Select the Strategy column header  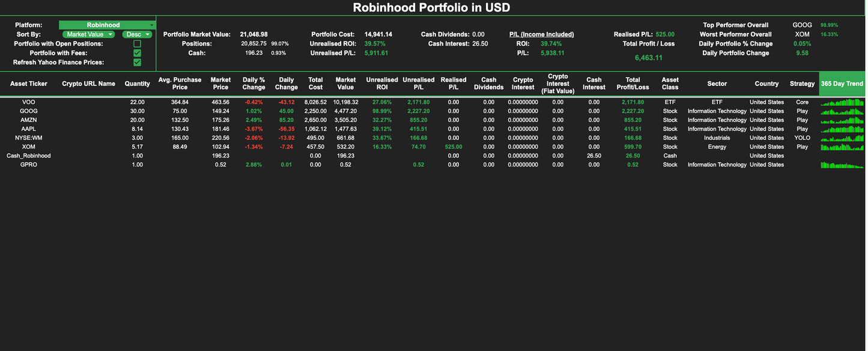click(x=803, y=84)
